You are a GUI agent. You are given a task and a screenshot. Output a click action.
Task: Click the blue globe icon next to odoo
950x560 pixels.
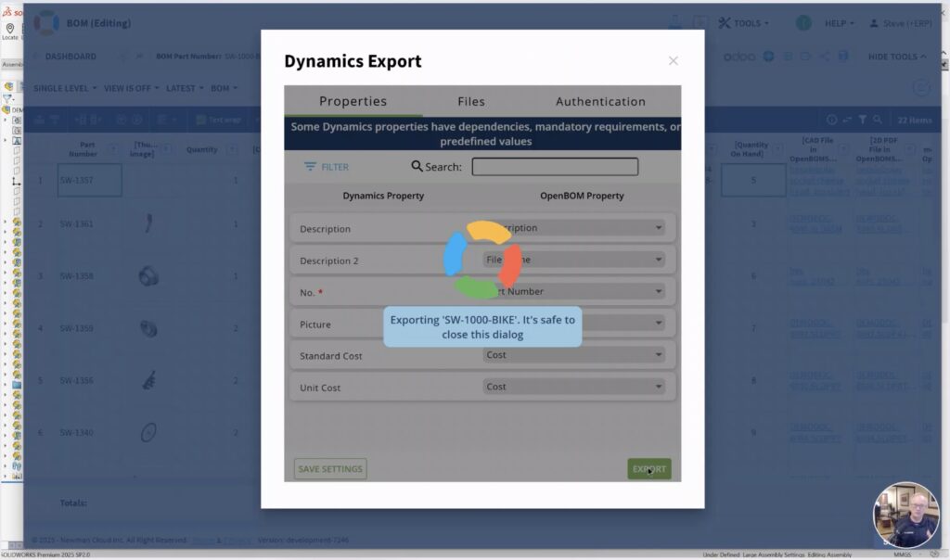click(768, 57)
